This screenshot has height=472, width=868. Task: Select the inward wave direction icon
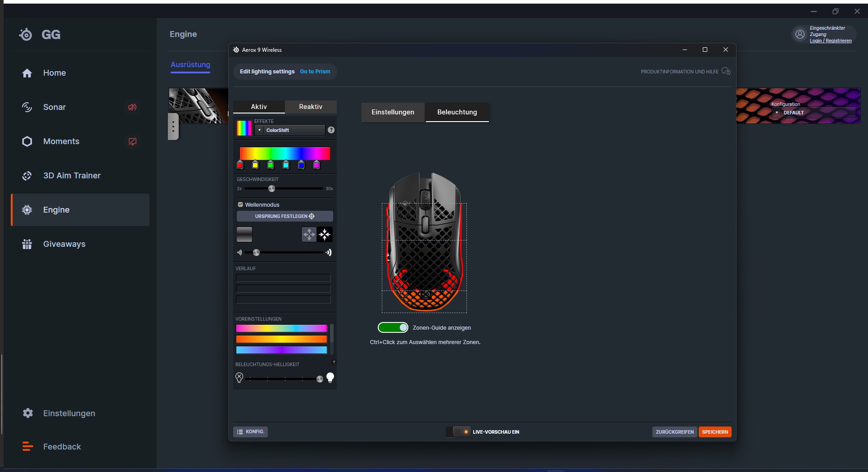click(325, 234)
